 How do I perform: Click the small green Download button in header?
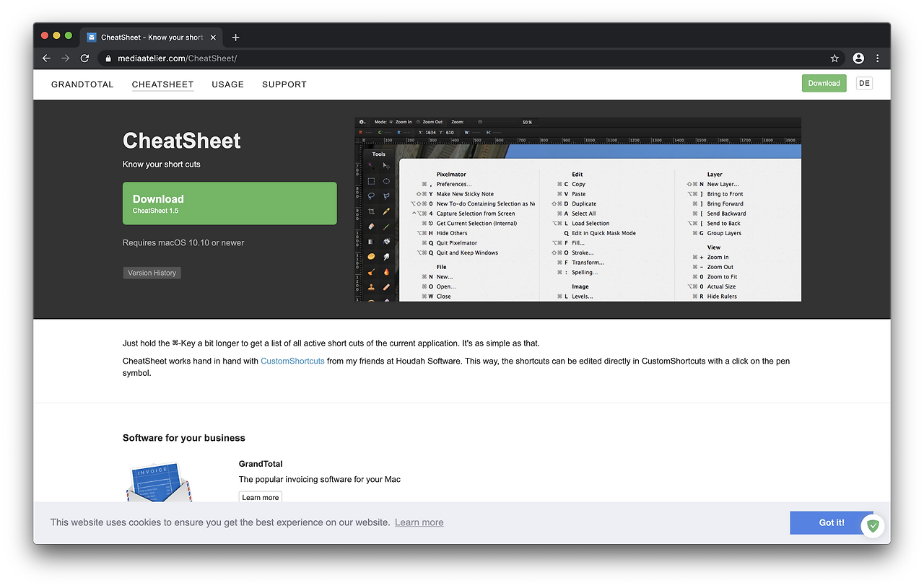824,83
